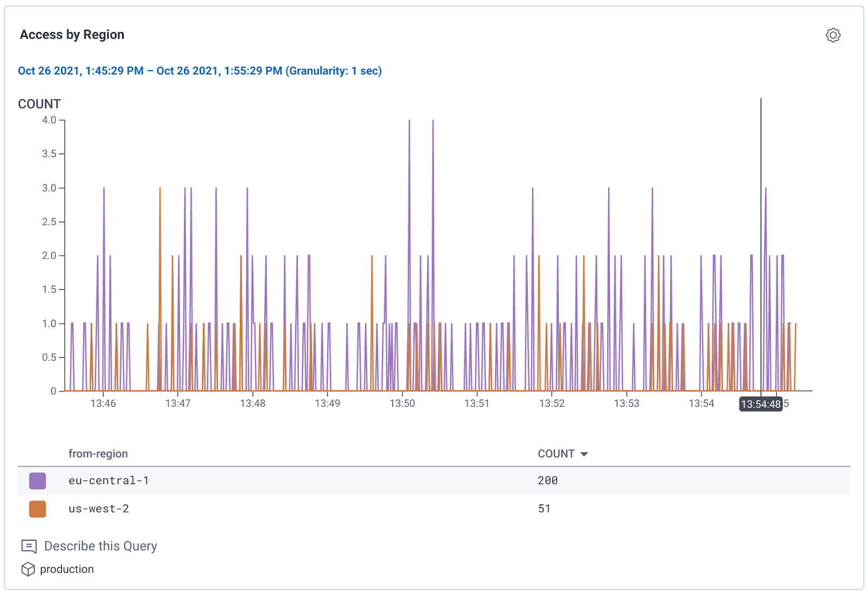Click the Describe this Query text

click(x=100, y=546)
